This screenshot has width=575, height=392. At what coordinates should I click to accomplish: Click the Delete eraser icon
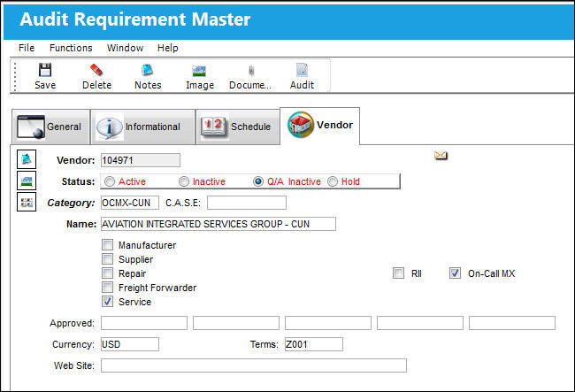pos(96,70)
